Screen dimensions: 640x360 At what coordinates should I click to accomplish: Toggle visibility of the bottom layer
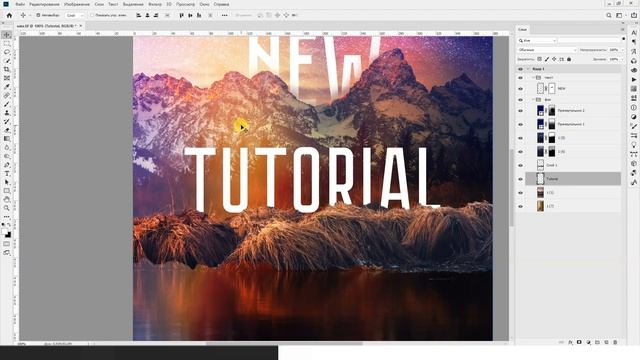click(x=520, y=207)
